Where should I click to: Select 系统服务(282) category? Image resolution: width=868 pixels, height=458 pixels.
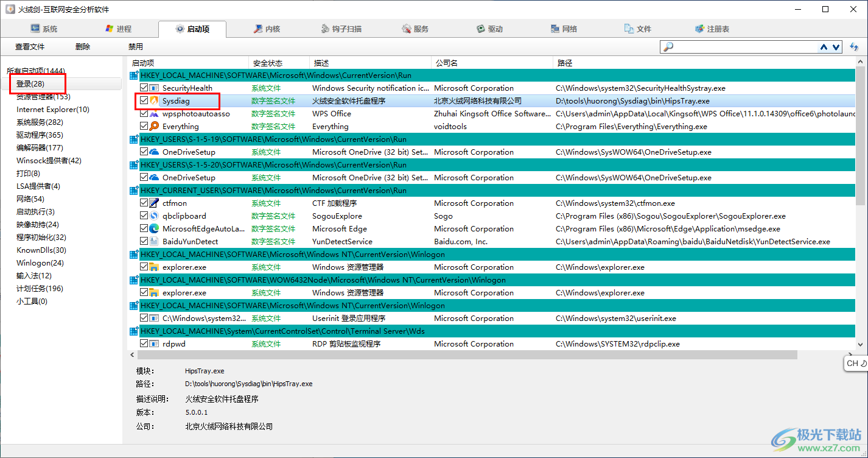click(40, 122)
